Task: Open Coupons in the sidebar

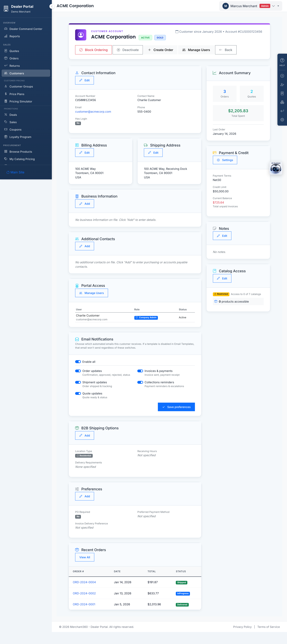Action: [26, 129]
